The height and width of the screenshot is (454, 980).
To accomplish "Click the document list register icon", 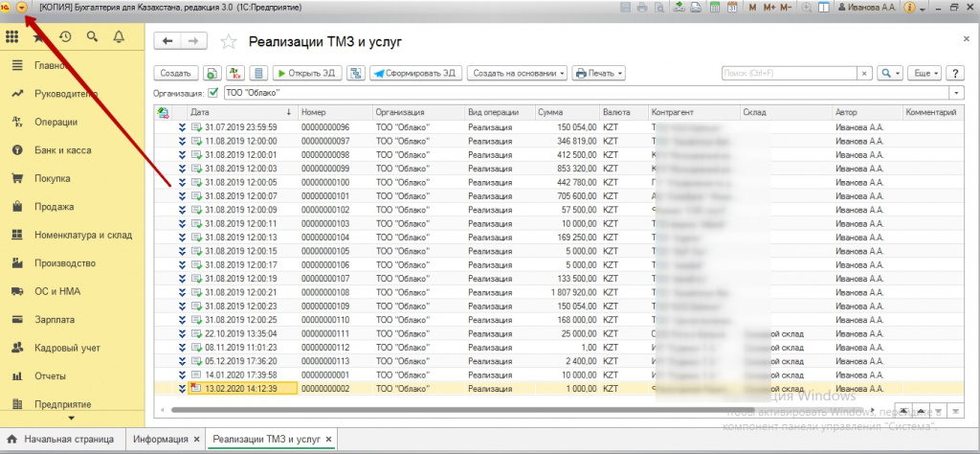I will coord(258,73).
